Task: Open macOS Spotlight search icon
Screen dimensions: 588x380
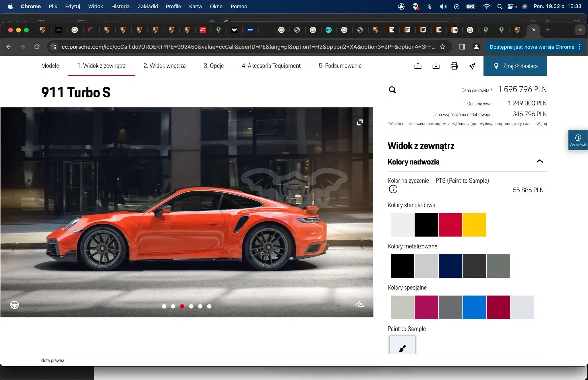Action: tap(500, 6)
